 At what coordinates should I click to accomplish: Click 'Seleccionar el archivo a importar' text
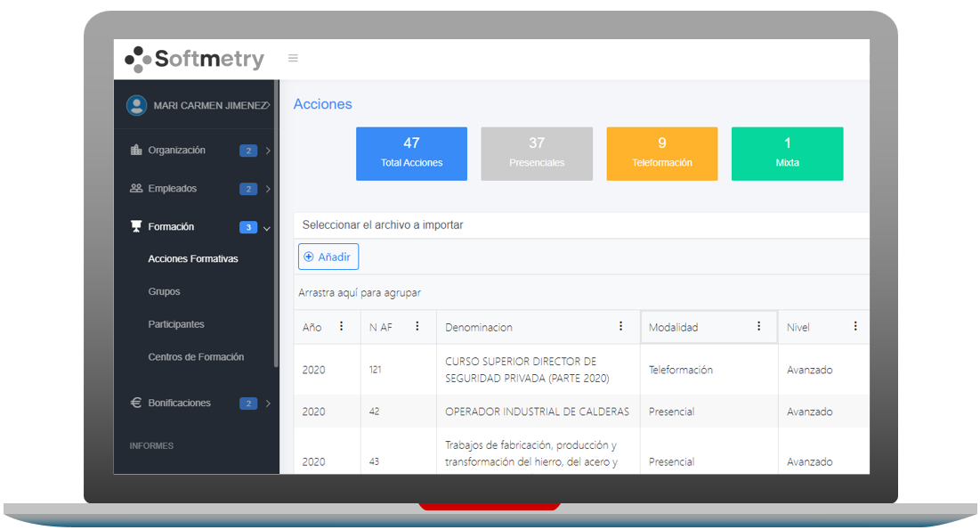(383, 224)
